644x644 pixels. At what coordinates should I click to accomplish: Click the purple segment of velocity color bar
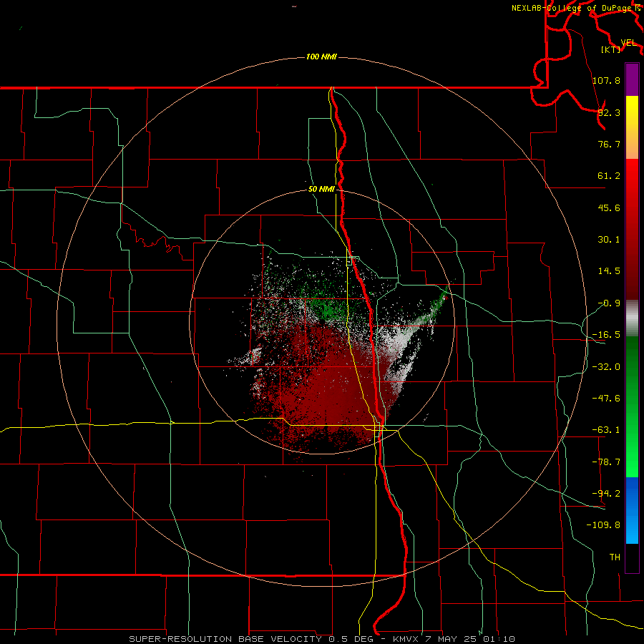click(632, 79)
